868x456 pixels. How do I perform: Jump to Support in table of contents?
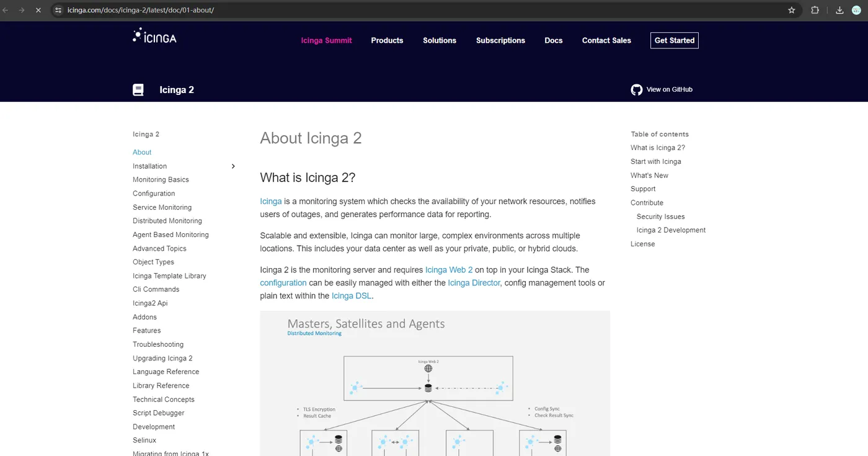click(643, 189)
